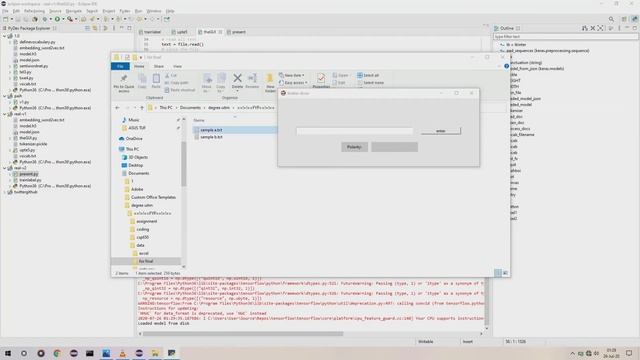The image size is (640, 360).
Task: Collapse the path project node
Action: 4,96
